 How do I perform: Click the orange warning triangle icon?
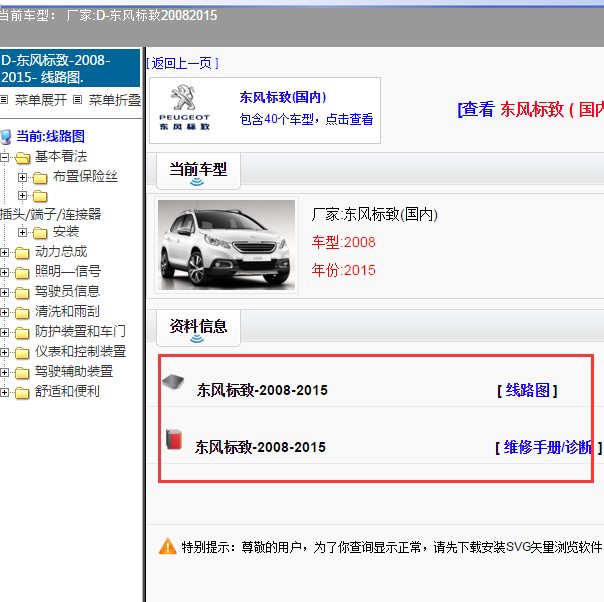[168, 546]
